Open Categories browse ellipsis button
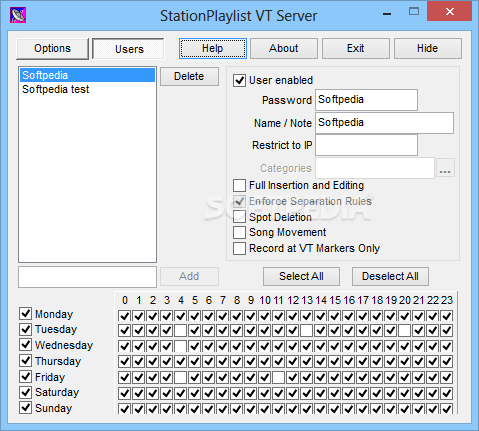The width and height of the screenshot is (479, 431). point(445,168)
